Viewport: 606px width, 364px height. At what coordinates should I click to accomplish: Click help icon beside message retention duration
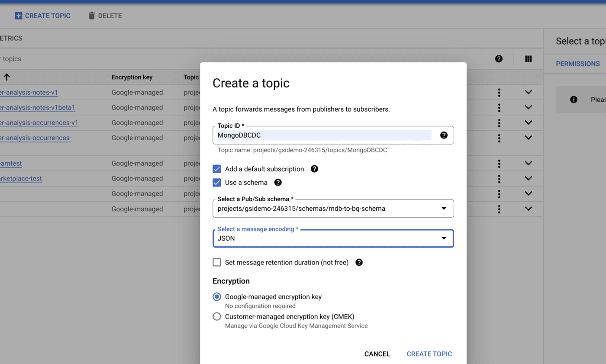coord(359,262)
